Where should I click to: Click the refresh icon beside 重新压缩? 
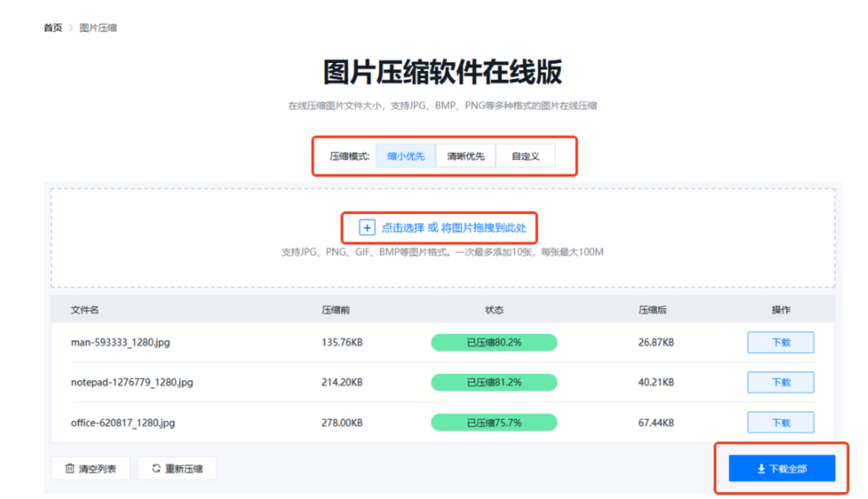coord(156,468)
